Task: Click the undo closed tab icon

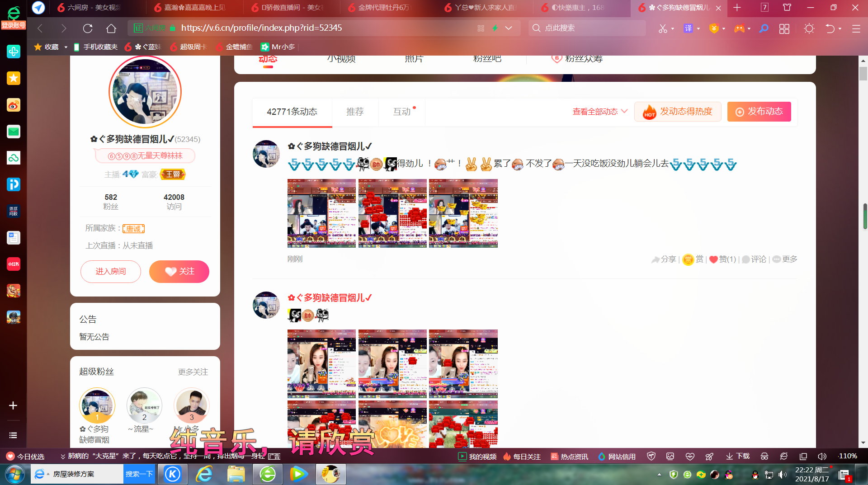Action: [830, 28]
